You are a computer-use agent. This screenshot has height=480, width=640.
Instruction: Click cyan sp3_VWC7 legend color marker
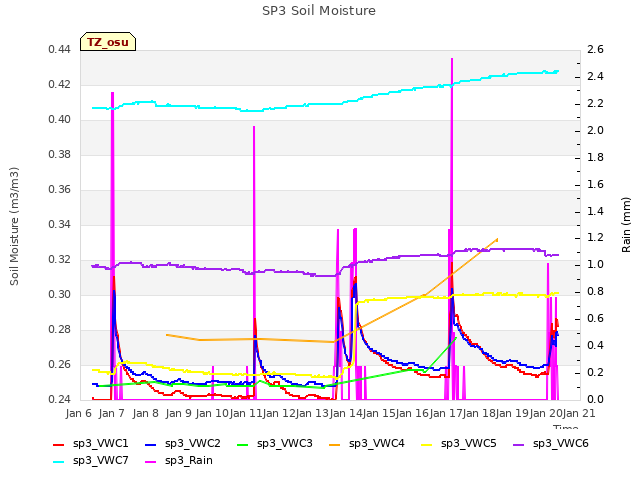(x=59, y=462)
